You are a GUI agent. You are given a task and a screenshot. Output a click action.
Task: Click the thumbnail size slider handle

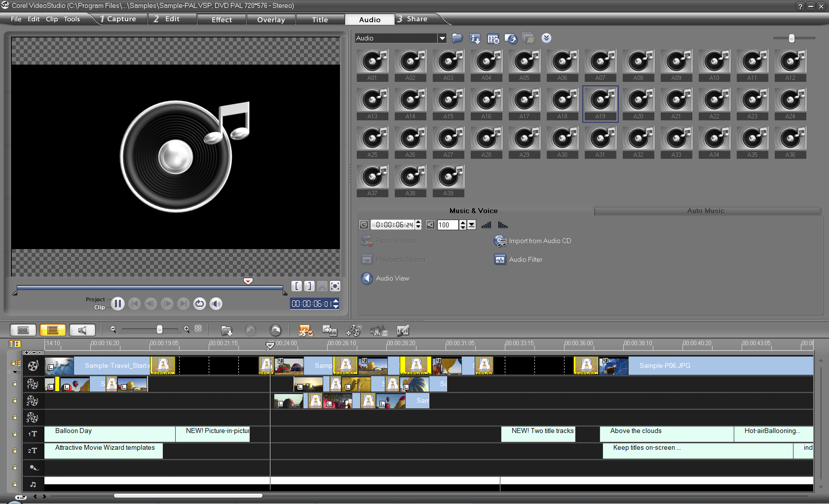pyautogui.click(x=791, y=38)
